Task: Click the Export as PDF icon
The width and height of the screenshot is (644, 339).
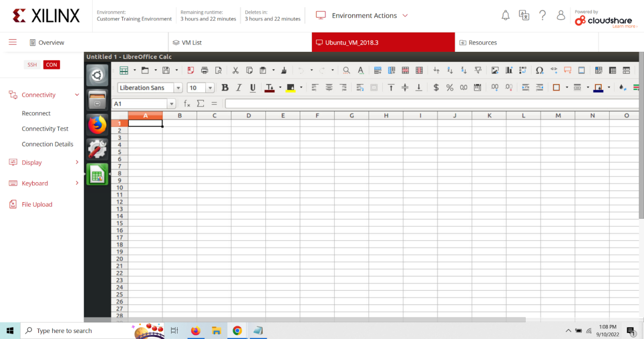Action: tap(191, 70)
